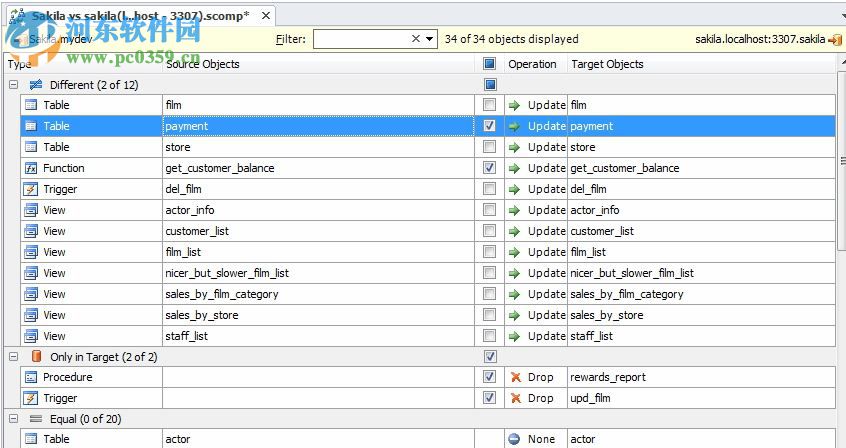Click Equal group icon

(x=36, y=419)
